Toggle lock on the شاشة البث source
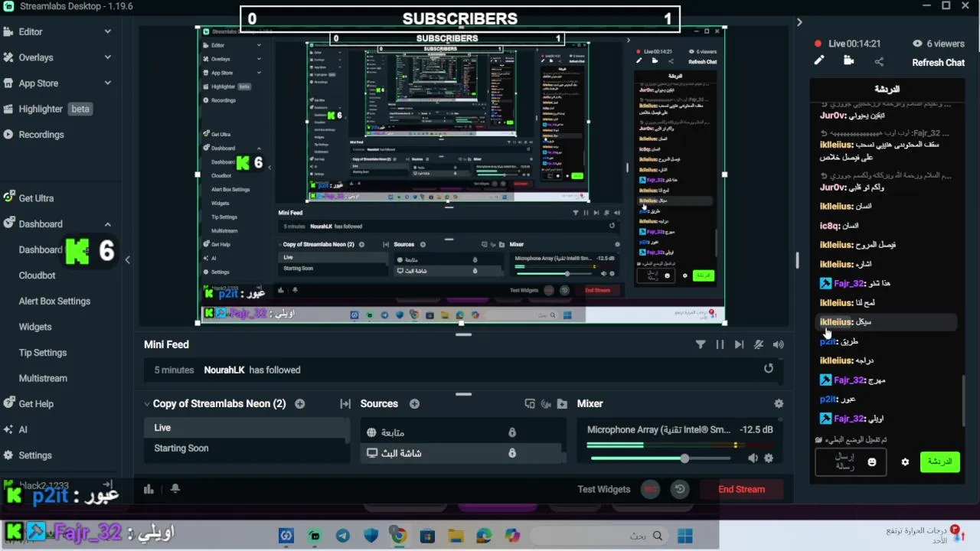The width and height of the screenshot is (980, 551). click(512, 453)
